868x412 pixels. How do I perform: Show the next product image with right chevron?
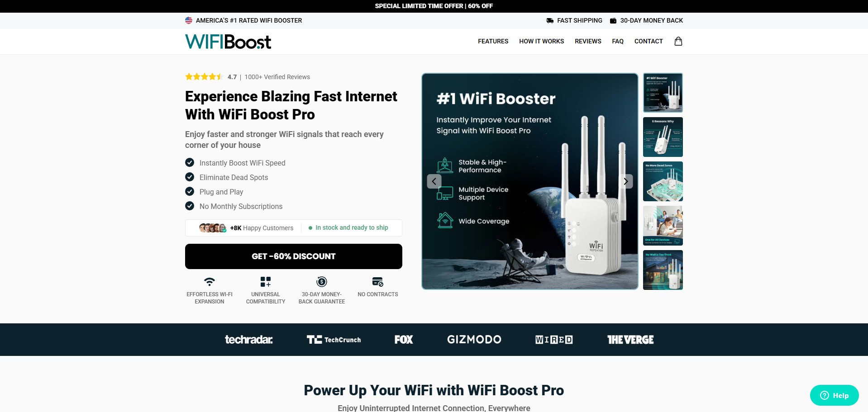(625, 181)
